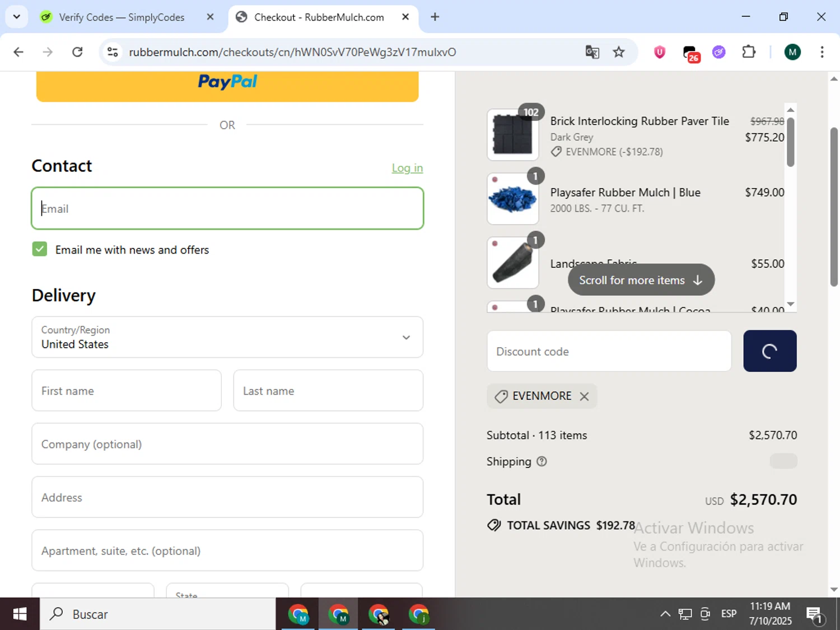The width and height of the screenshot is (840, 630).
Task: Focus the Email input field
Action: tap(227, 208)
